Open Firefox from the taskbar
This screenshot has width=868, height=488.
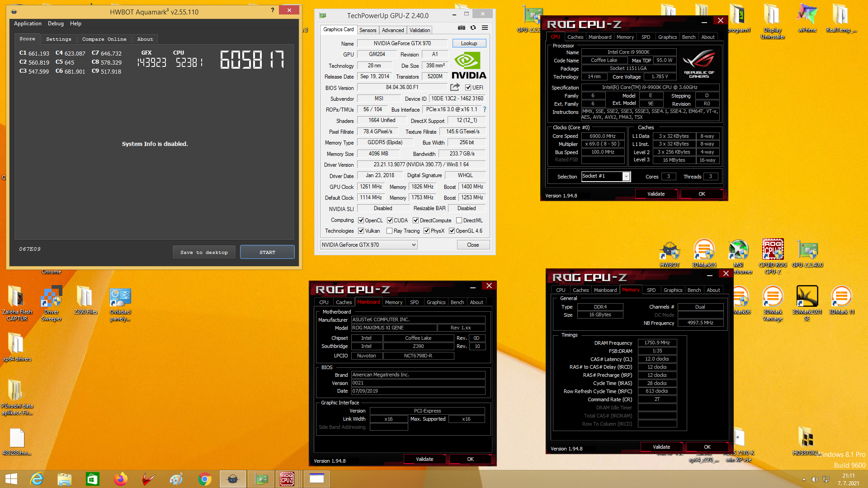(x=120, y=479)
